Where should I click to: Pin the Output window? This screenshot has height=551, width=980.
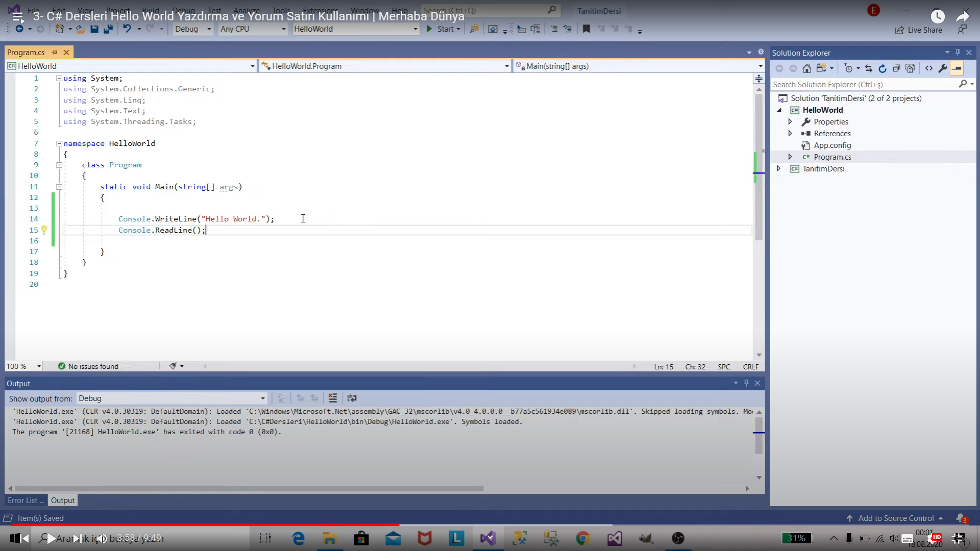[x=746, y=383]
